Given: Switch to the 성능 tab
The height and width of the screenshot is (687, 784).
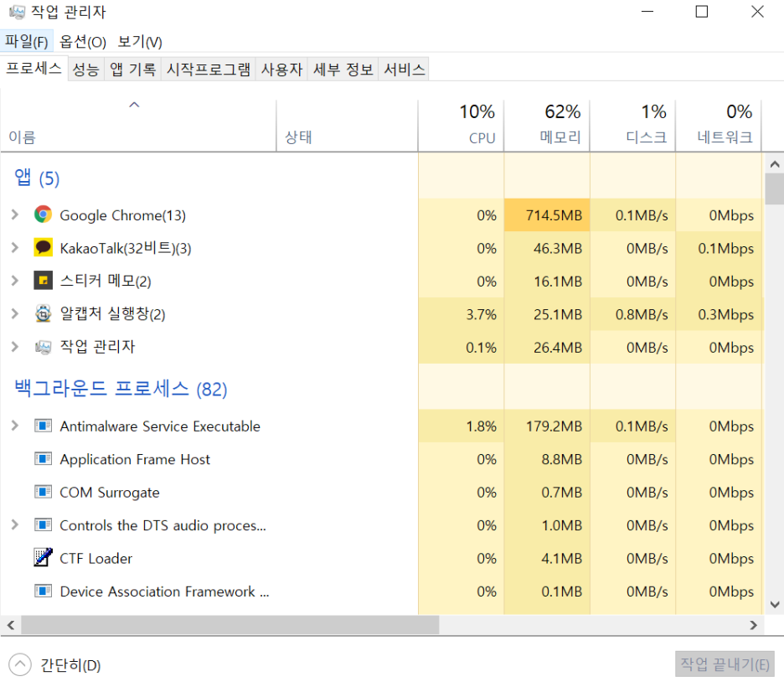Looking at the screenshot, I should (x=85, y=69).
